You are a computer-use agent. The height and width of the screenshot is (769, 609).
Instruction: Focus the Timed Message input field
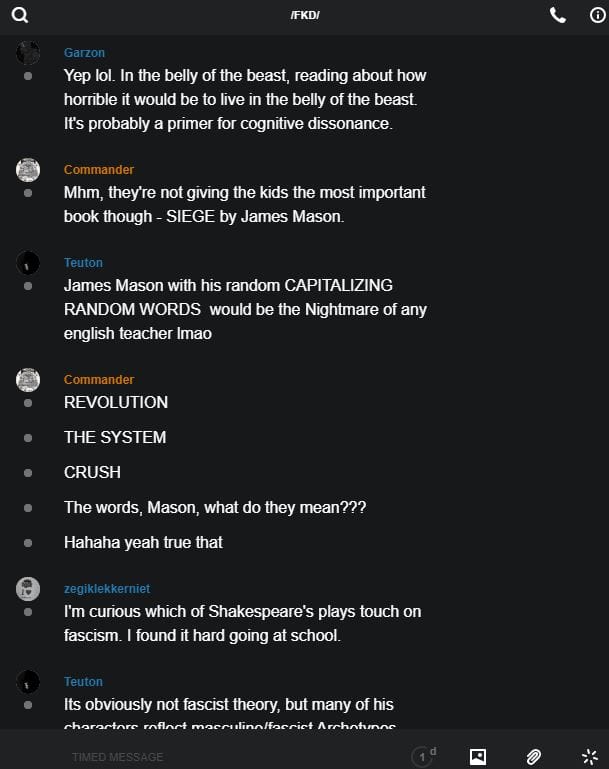(x=230, y=757)
